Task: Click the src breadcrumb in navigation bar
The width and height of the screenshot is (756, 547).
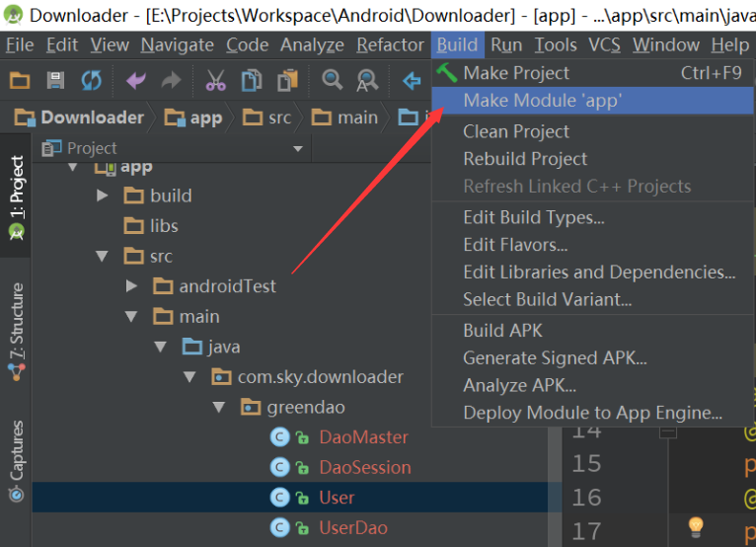Action: pos(268,117)
